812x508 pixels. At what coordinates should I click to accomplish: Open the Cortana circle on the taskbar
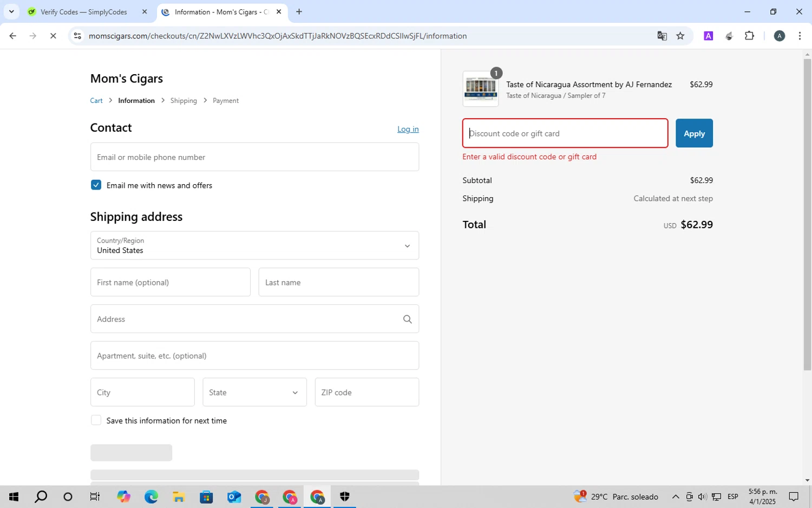pyautogui.click(x=68, y=497)
